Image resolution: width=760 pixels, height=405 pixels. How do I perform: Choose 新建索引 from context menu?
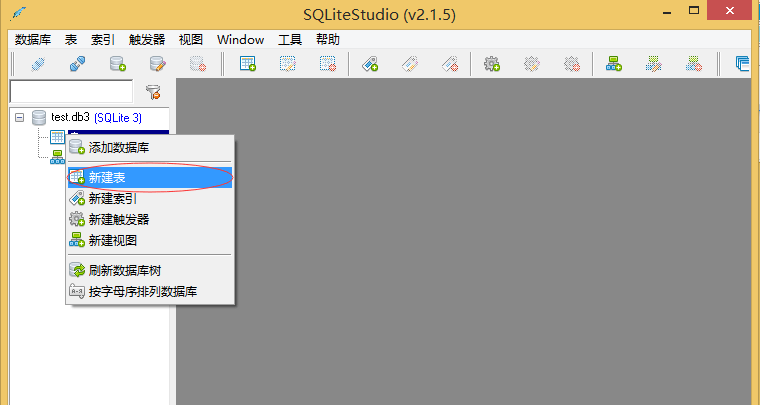click(x=150, y=199)
